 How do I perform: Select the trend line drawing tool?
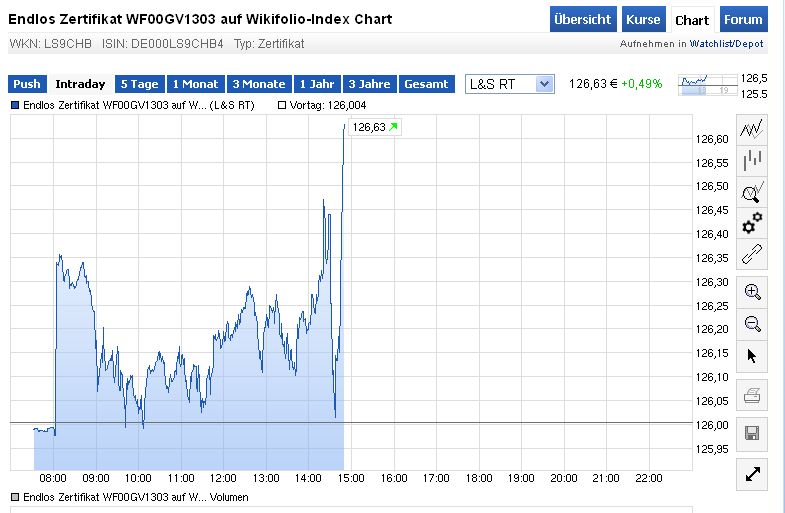(751, 254)
